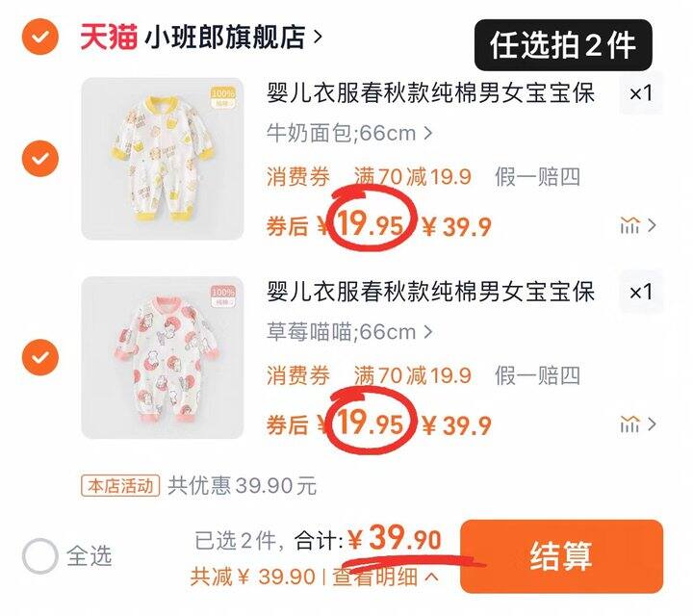Click the 本店活动 store promotion tag
This screenshot has height=616, width=693.
(120, 486)
